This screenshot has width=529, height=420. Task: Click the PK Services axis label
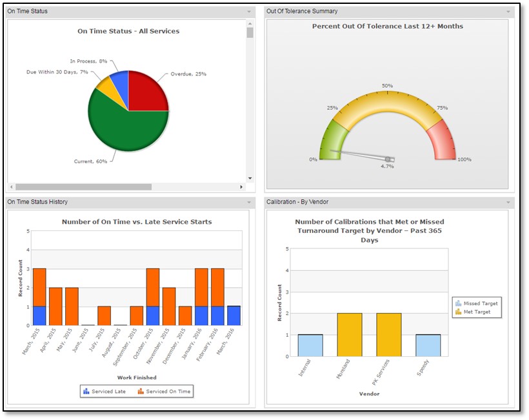click(x=380, y=372)
